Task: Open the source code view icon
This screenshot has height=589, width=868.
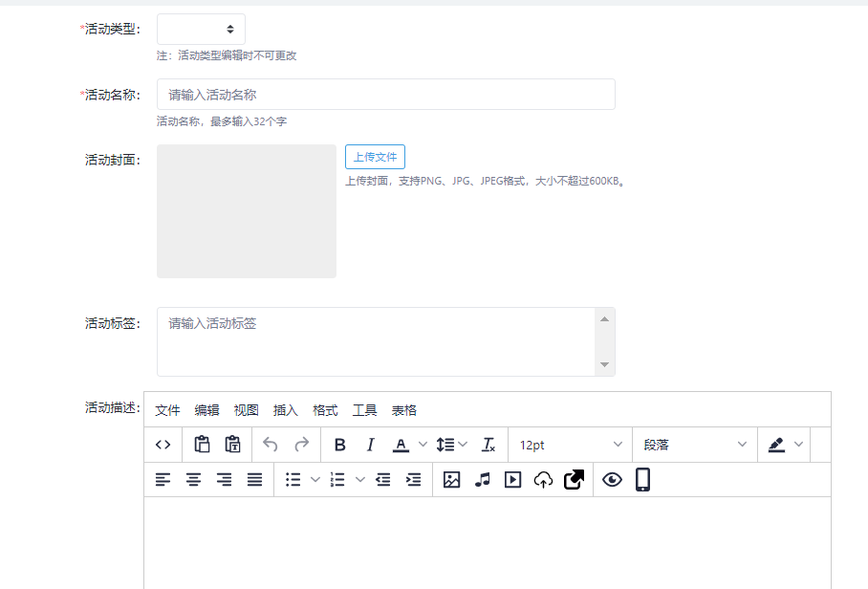Action: pyautogui.click(x=163, y=445)
